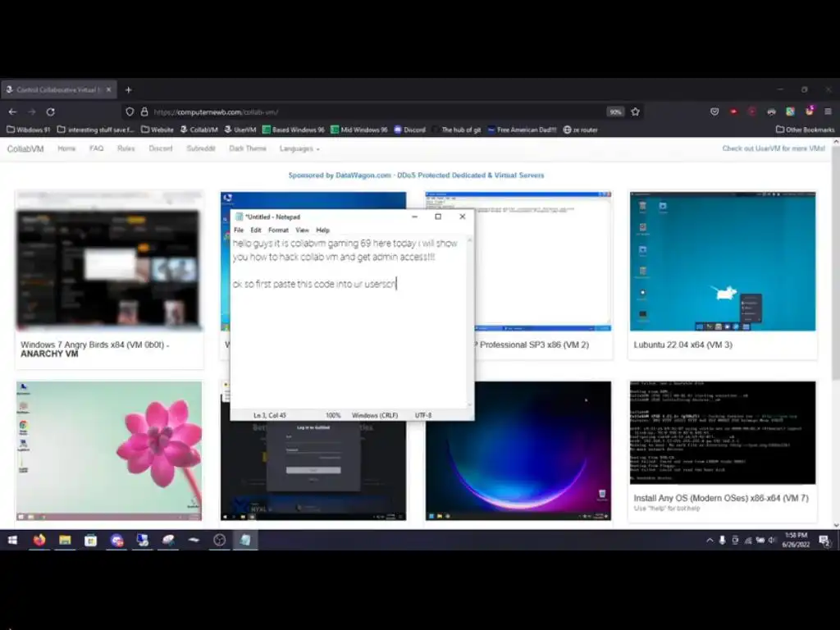840x630 pixels.
Task: Open the Lubuntu 22.04 x64 VM thumbnail
Action: [x=723, y=261]
